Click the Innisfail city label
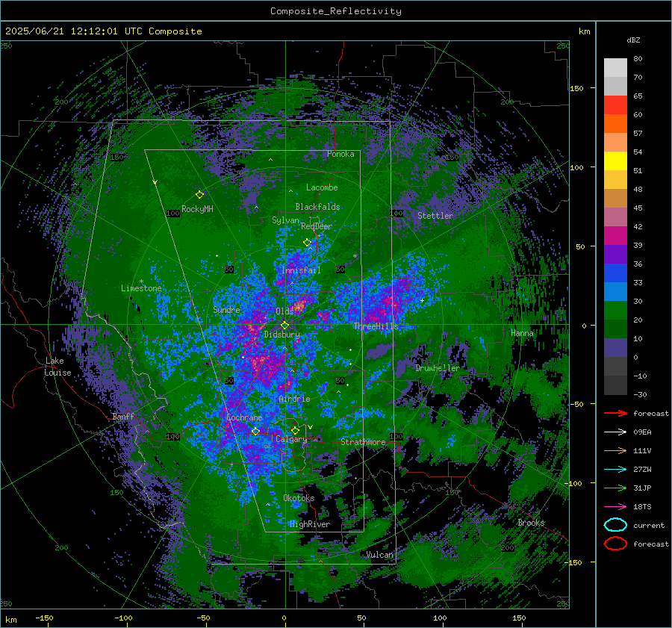672x628 pixels. (x=301, y=270)
